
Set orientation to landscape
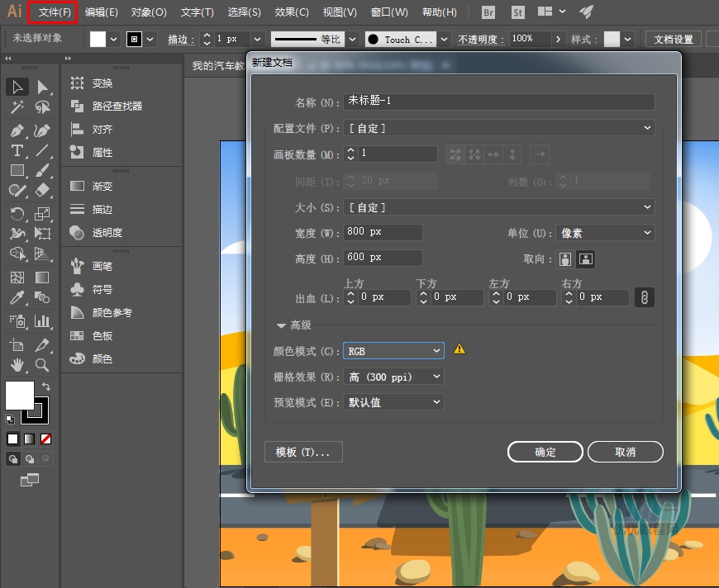[x=585, y=259]
